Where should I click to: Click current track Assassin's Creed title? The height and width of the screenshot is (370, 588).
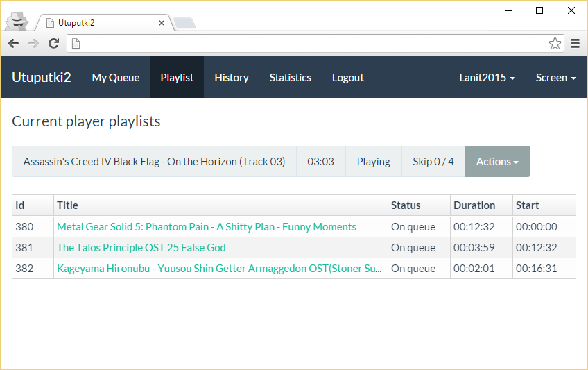(154, 161)
